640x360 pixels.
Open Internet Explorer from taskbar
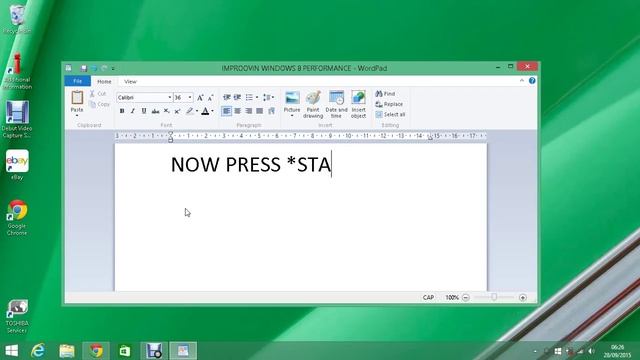(38, 351)
